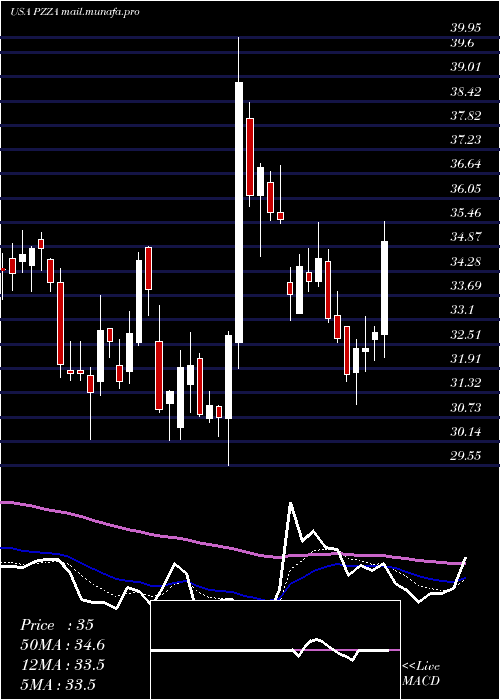Click the 36.64 price axis label
This screenshot has height=700, width=500.
[466, 164]
